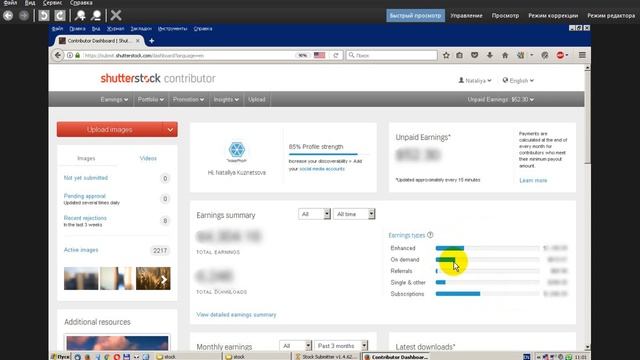This screenshot has height=360, width=640.
Task: Click the zoom out magnifier icon
Action: [x=96, y=16]
